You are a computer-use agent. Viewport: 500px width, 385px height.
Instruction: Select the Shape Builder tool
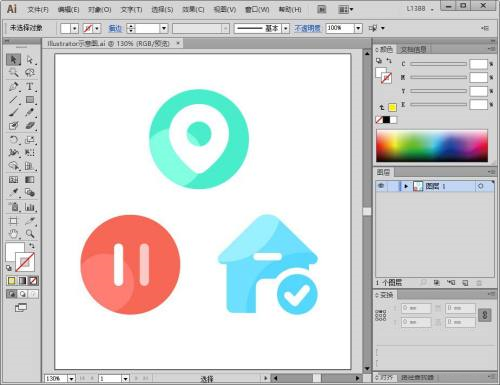[x=13, y=166]
